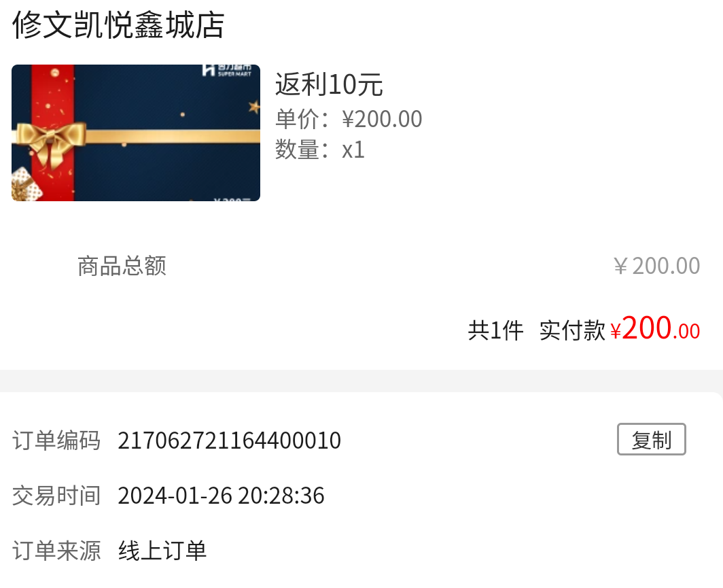Click the 订单编码 label
The image size is (723, 588).
pos(56,440)
